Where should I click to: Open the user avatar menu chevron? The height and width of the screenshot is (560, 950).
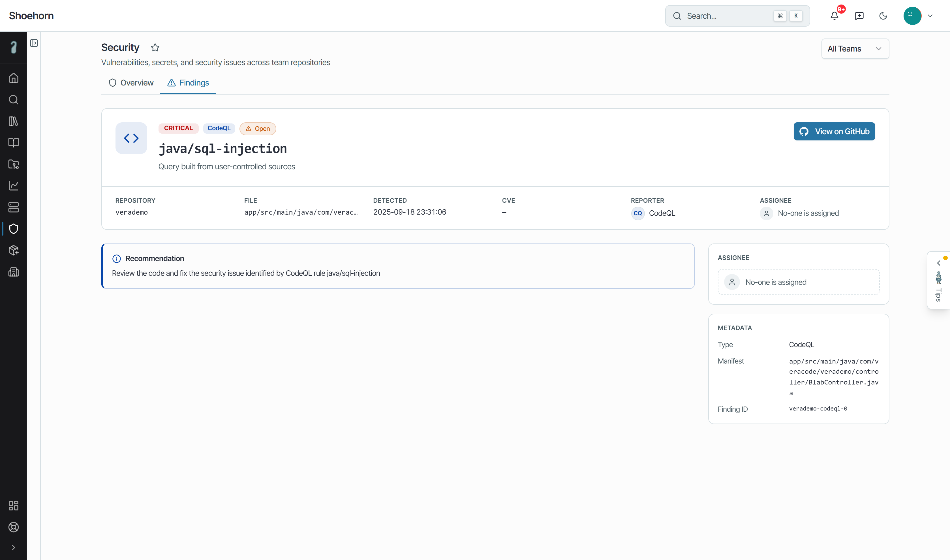(930, 16)
